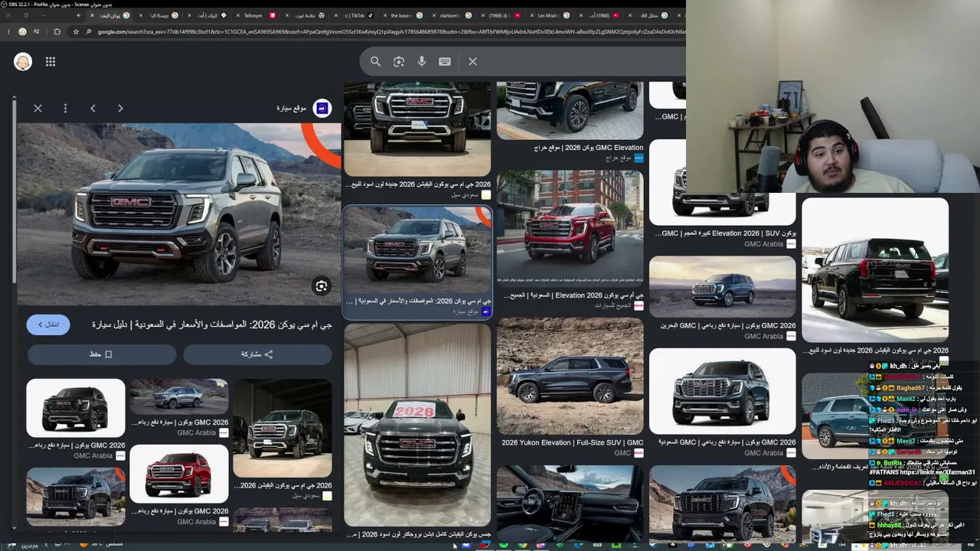
Task: Open the GMC Elevation 2026 موقع حراج link
Action: click(588, 148)
